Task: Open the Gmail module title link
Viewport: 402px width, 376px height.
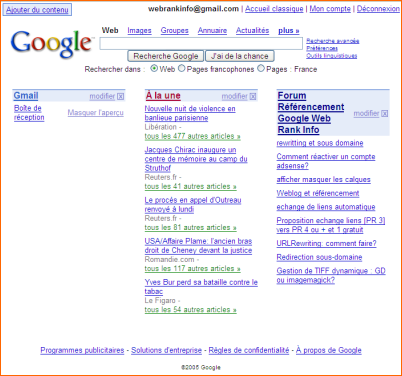Action: point(26,96)
